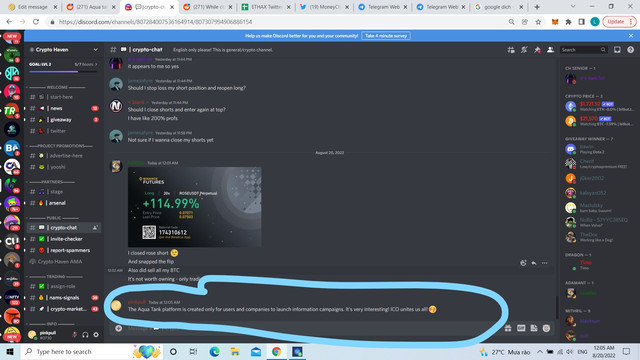Click create invite icon on crypto-chat channel
The image size is (640, 360).
pyautogui.click(x=95, y=228)
